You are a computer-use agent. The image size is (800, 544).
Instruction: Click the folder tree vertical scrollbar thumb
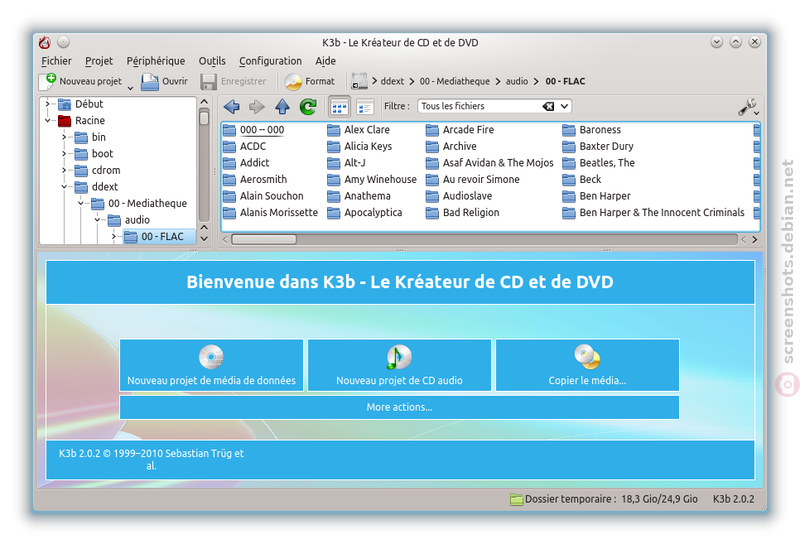tap(204, 118)
